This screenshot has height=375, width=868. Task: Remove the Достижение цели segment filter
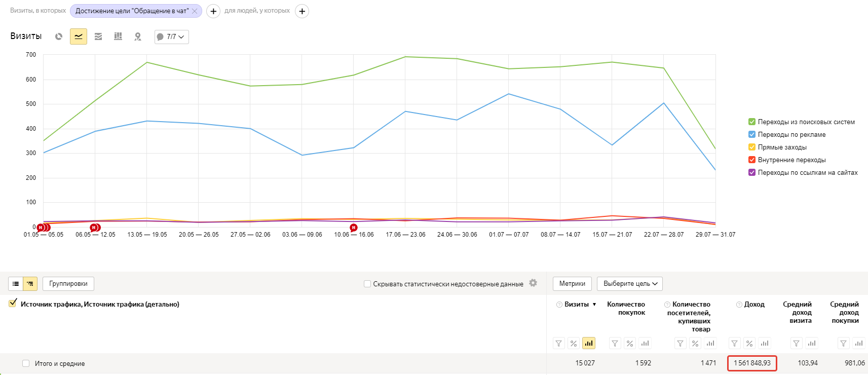[x=195, y=11]
